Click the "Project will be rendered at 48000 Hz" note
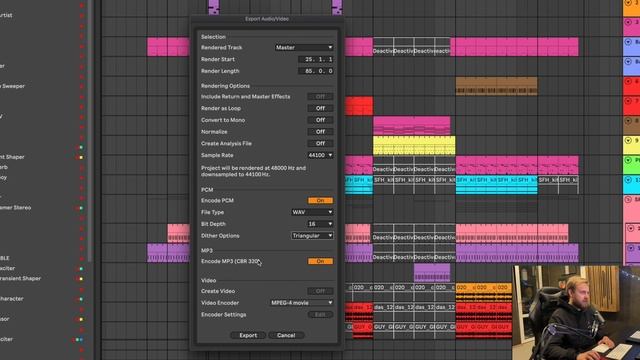Image resolution: width=640 pixels, height=360 pixels. point(253,171)
